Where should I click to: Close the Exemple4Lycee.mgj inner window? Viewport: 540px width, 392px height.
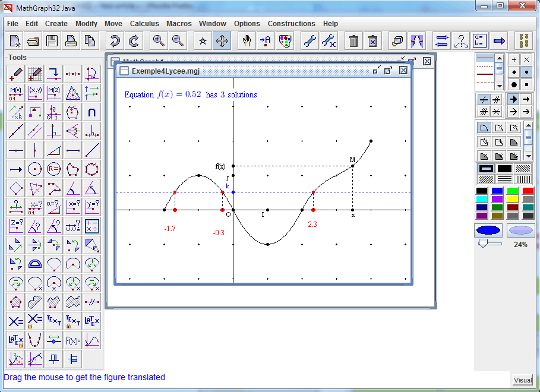pyautogui.click(x=403, y=71)
